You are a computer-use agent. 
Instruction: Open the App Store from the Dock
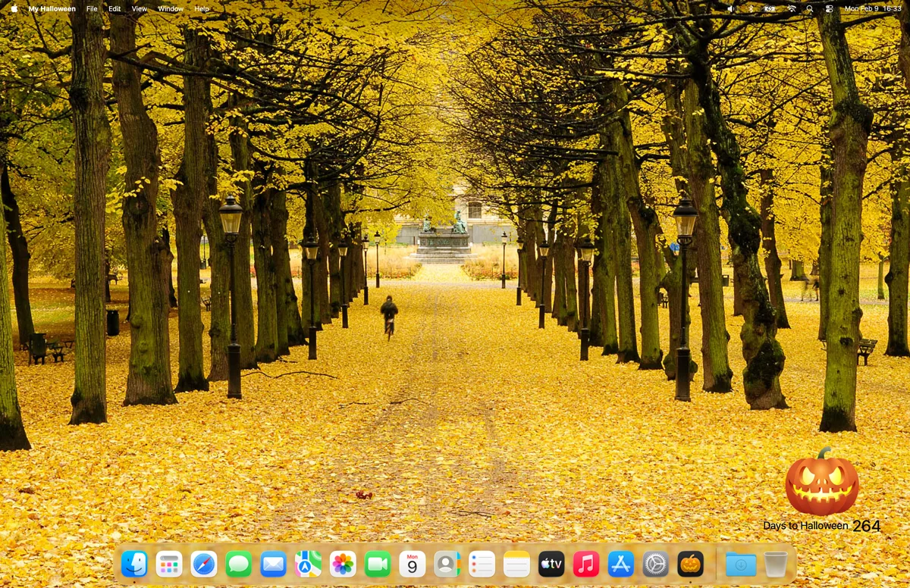click(x=621, y=564)
